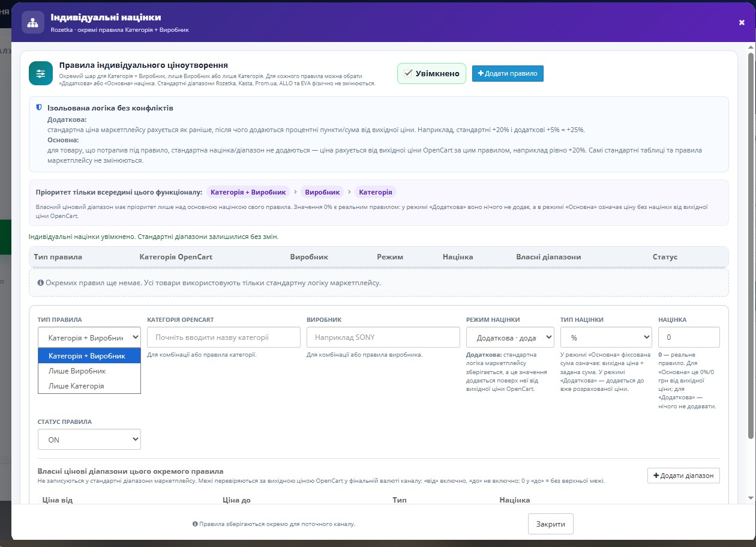
Task: Click the Додати правило button
Action: [508, 73]
